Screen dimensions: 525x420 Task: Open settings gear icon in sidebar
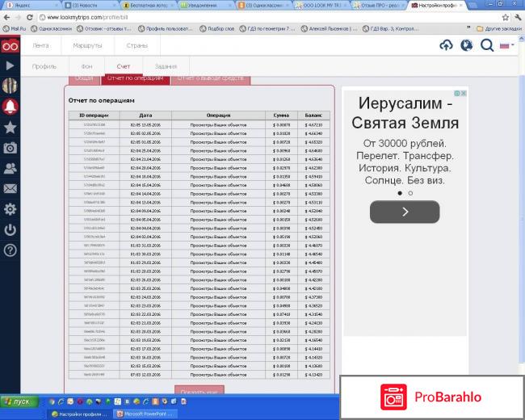10,209
